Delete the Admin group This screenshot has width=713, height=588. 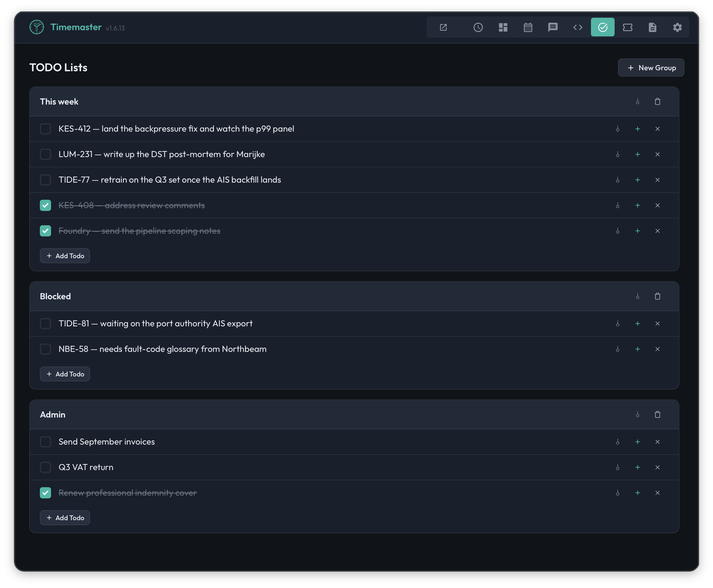(x=658, y=415)
